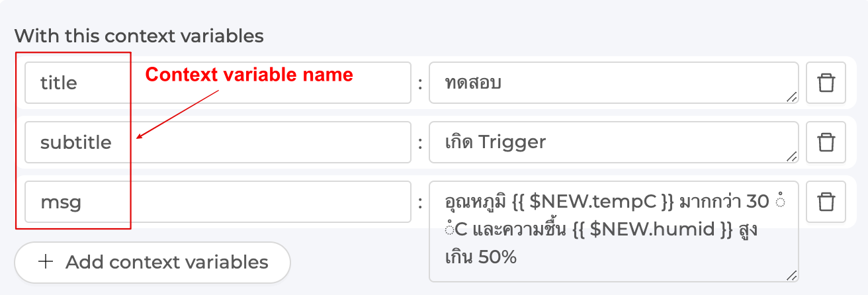Screen dimensions: 868x295
Task: Click the resize corner of the เกิด Trigger textarea
Action: click(791, 156)
